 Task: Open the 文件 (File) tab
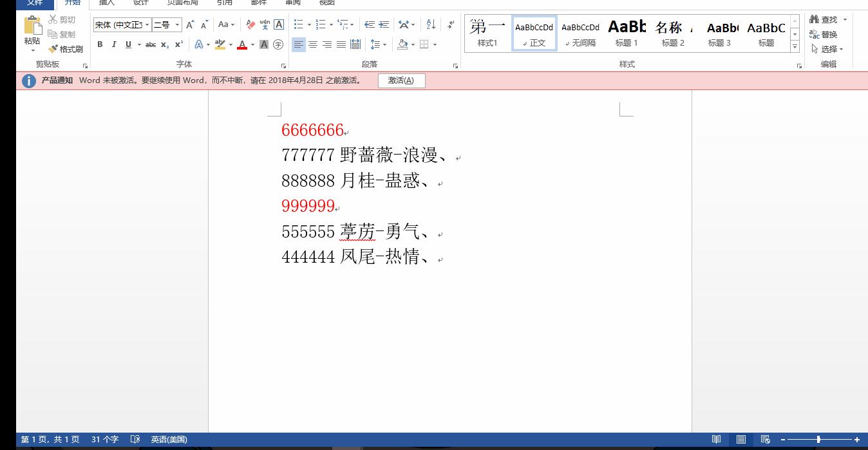35,3
